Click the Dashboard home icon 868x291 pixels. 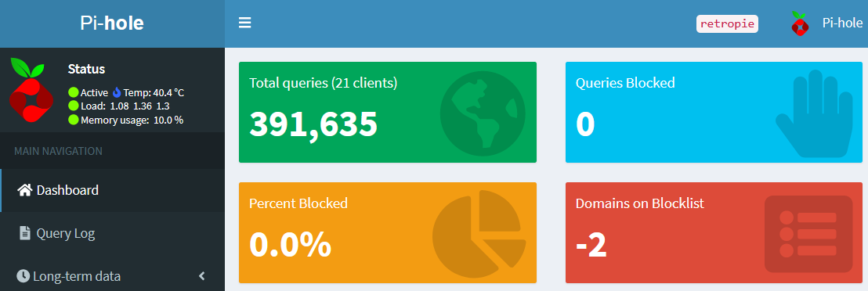pyautogui.click(x=25, y=190)
